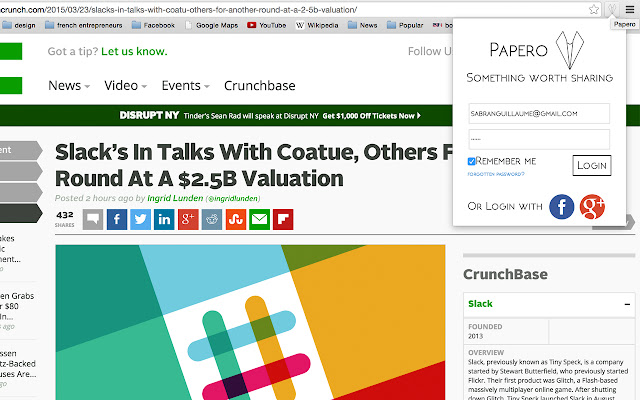640x400 pixels.
Task: Click the article headline text
Action: (253, 165)
